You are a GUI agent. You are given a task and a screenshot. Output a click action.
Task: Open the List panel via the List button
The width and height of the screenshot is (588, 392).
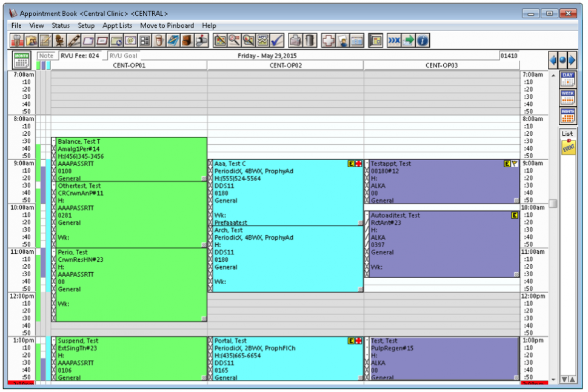(566, 132)
